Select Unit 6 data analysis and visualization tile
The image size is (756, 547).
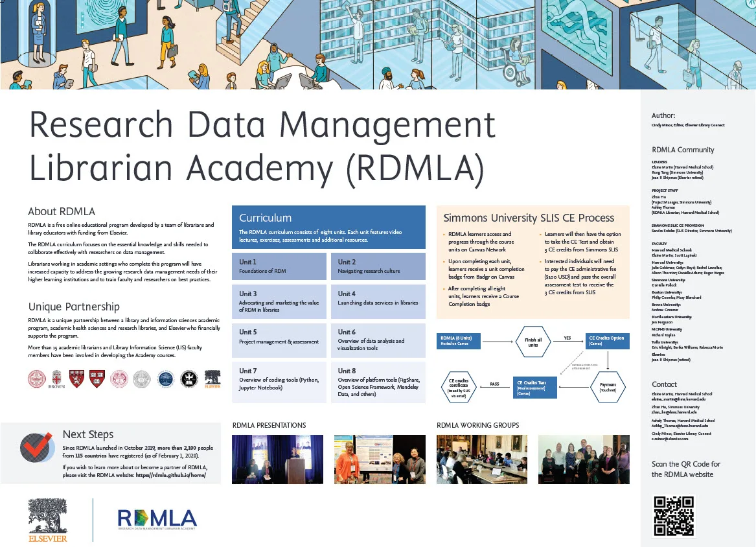tap(378, 340)
